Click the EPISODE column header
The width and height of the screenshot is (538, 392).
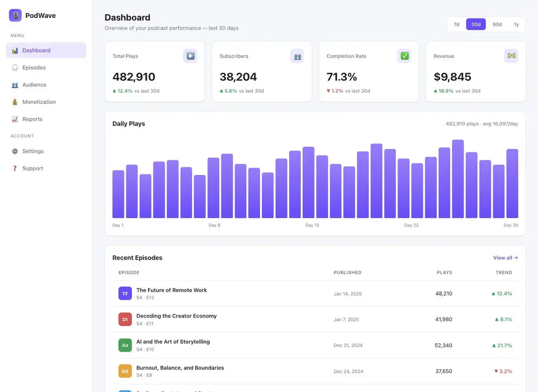click(129, 272)
